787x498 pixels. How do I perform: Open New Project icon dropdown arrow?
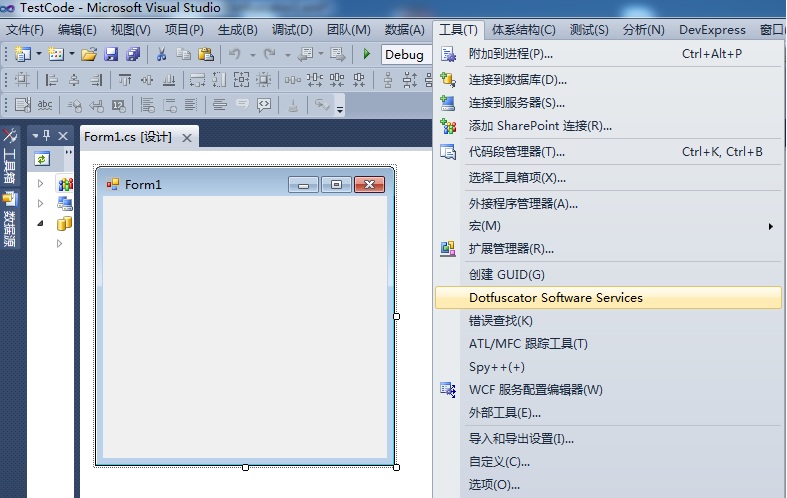coord(38,54)
